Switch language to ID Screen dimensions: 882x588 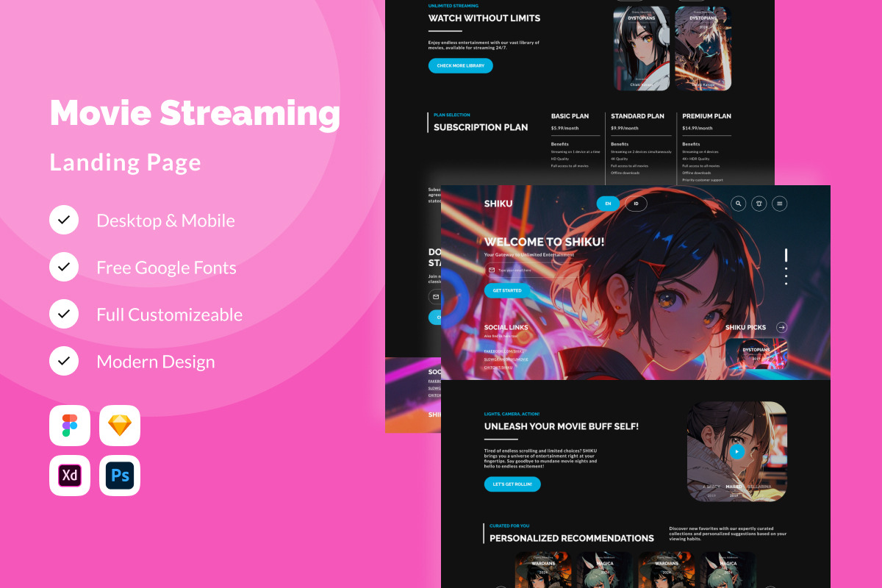point(636,204)
